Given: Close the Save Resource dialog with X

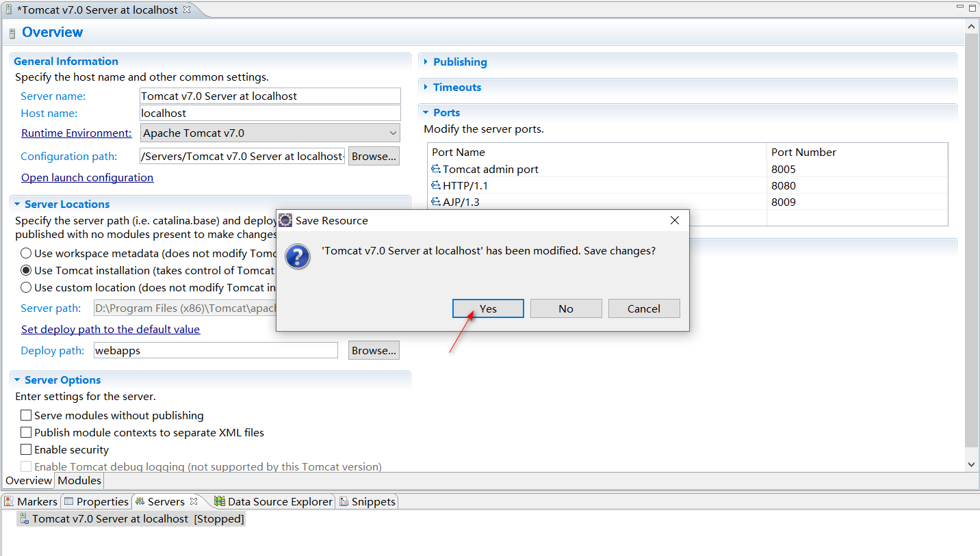Looking at the screenshot, I should pos(674,220).
